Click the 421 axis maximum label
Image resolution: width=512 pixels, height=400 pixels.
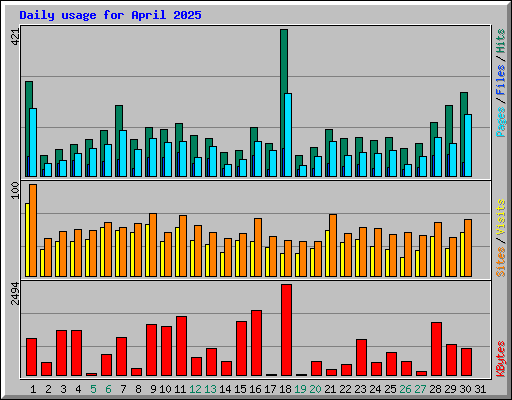pos(15,37)
